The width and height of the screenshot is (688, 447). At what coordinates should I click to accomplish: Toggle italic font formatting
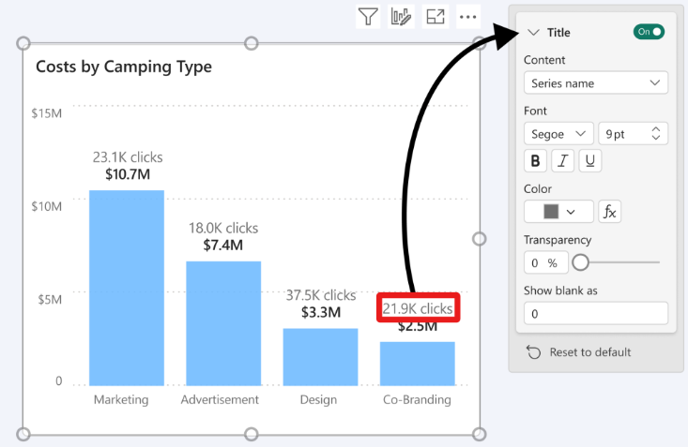click(x=563, y=161)
